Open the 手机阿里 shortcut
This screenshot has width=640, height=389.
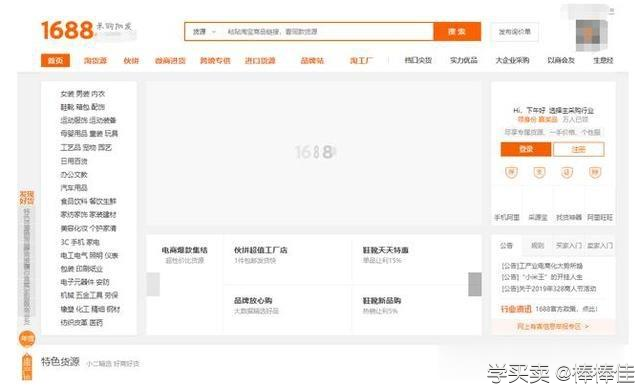coord(507,217)
